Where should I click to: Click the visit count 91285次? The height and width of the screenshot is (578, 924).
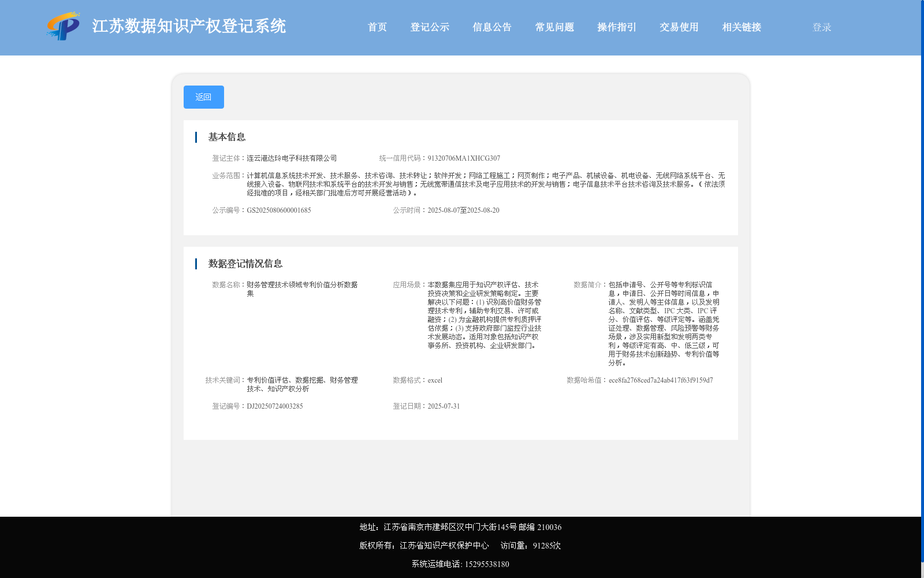coord(547,546)
